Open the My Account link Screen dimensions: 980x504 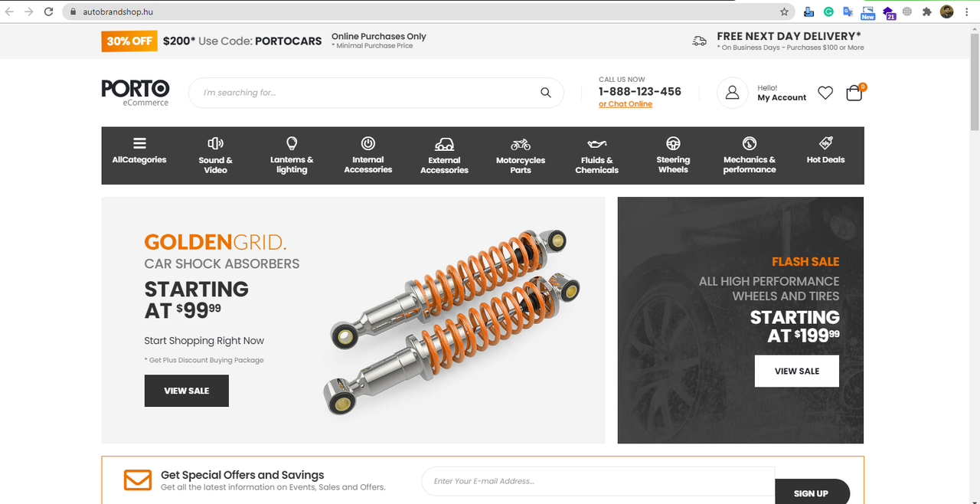pos(782,97)
